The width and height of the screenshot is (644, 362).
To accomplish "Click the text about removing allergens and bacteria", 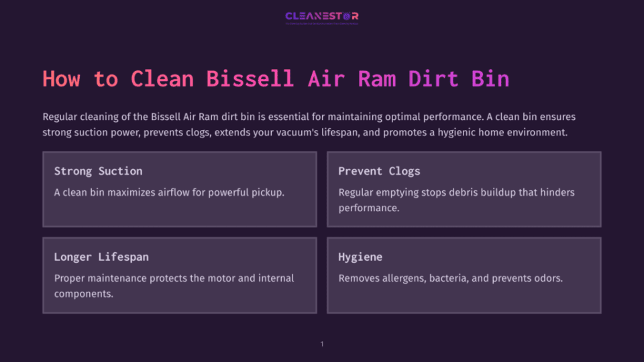I will (x=451, y=278).
